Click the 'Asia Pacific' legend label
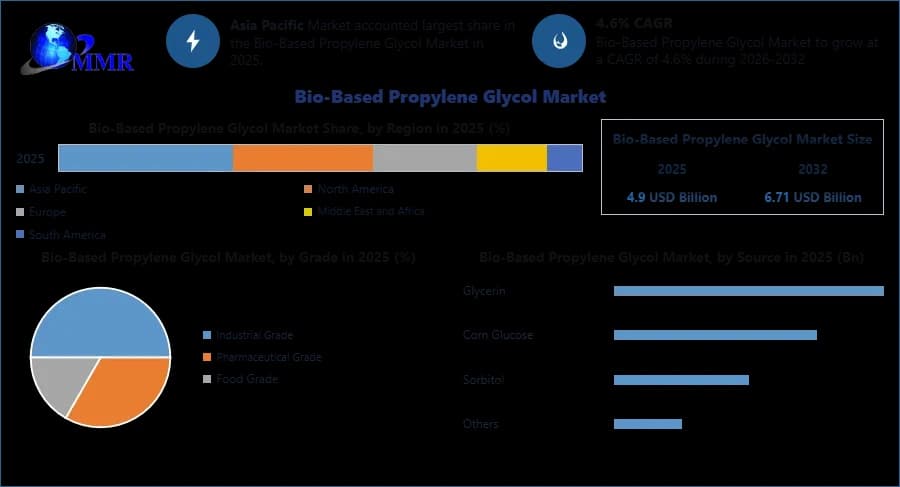Viewport: 900px width, 487px height. pyautogui.click(x=57, y=189)
